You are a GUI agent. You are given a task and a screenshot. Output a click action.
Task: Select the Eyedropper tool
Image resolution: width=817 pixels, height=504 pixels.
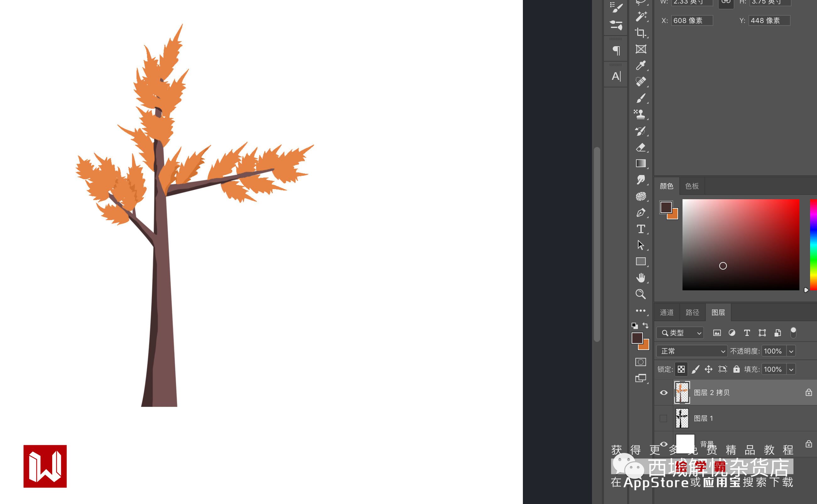point(640,65)
